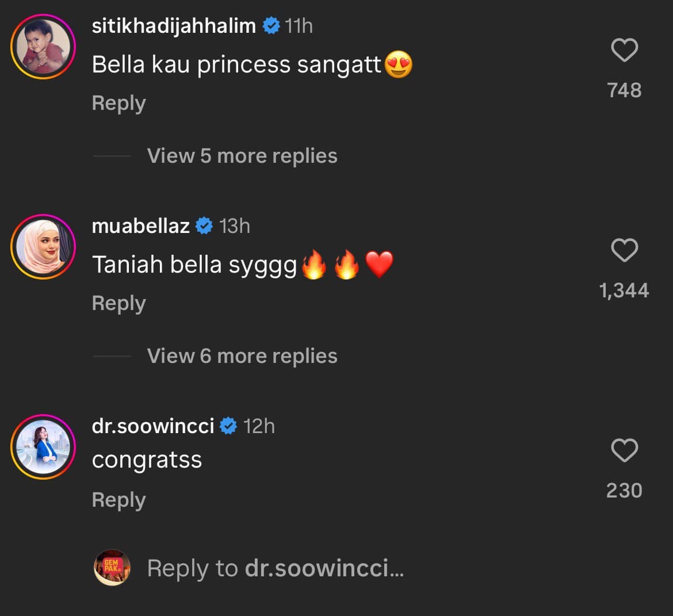Open the dr.soowincci username link
Screen dimensions: 673x616
coord(153,426)
